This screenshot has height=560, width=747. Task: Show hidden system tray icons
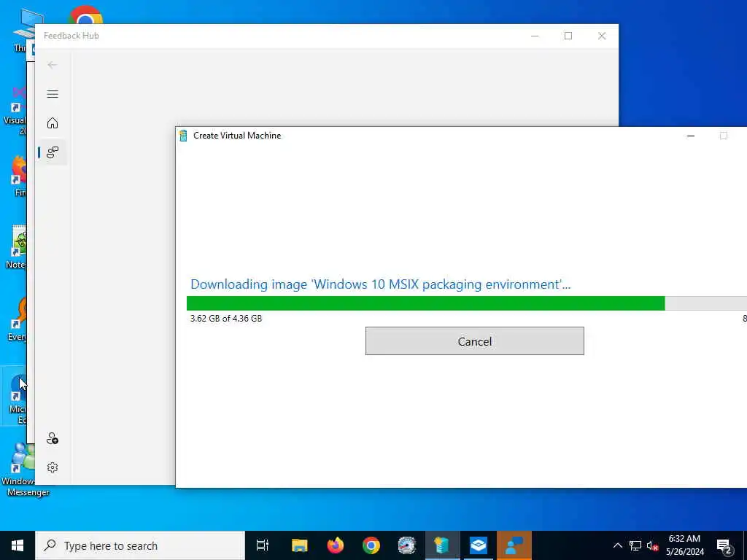[x=617, y=545]
